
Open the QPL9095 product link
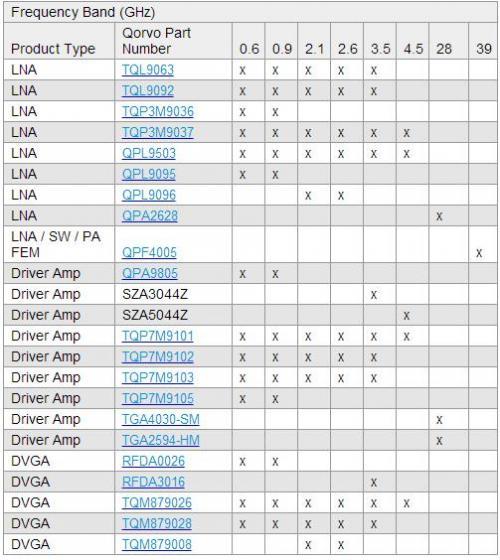[149, 174]
